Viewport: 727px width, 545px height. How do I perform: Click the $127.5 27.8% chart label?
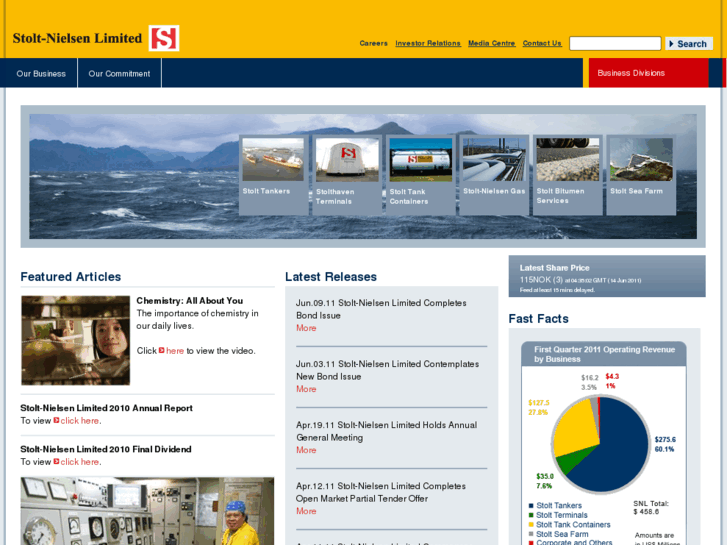[x=539, y=407]
